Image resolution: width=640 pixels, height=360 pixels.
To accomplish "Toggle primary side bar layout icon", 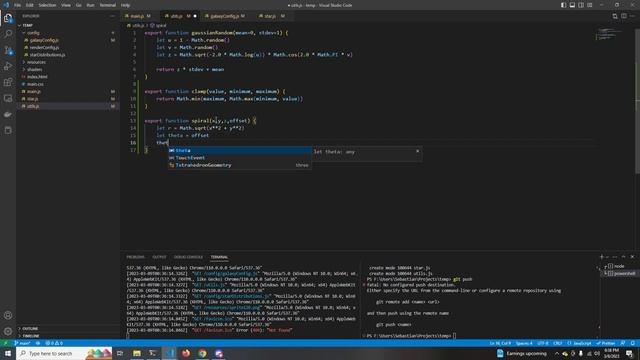I will pyautogui.click(x=563, y=5).
